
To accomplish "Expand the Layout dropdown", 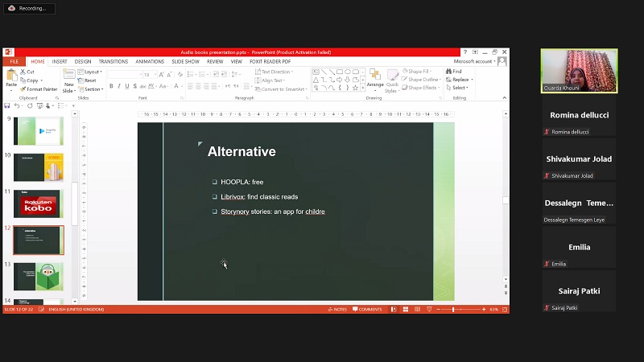I will pos(92,72).
